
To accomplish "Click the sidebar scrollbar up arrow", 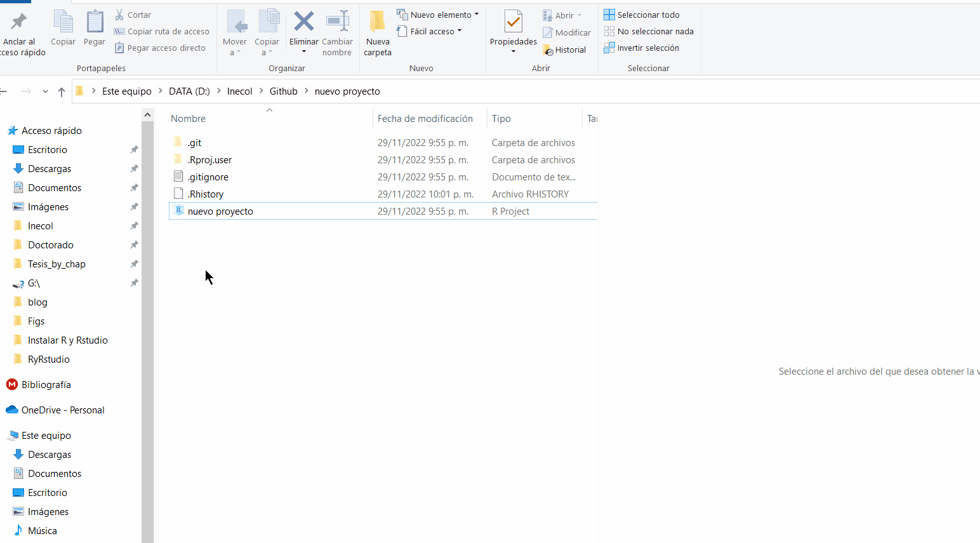I will [147, 115].
